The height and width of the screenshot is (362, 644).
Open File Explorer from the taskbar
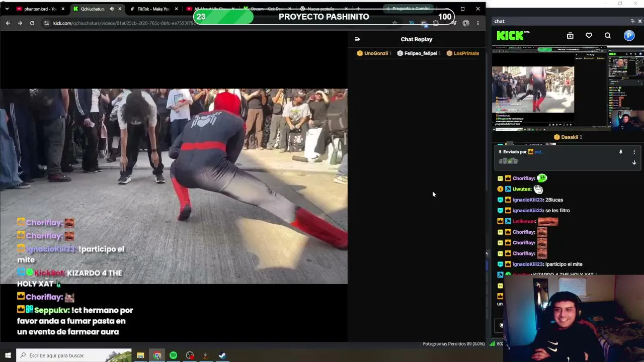pos(140,355)
